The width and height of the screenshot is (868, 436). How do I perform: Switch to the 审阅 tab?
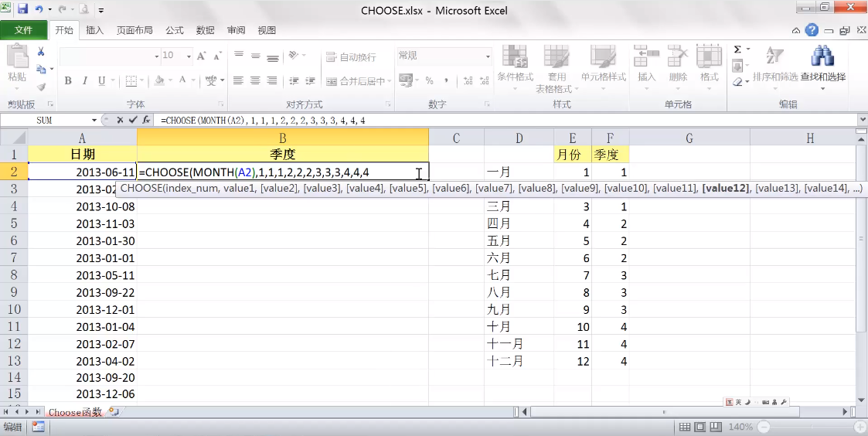(x=237, y=30)
